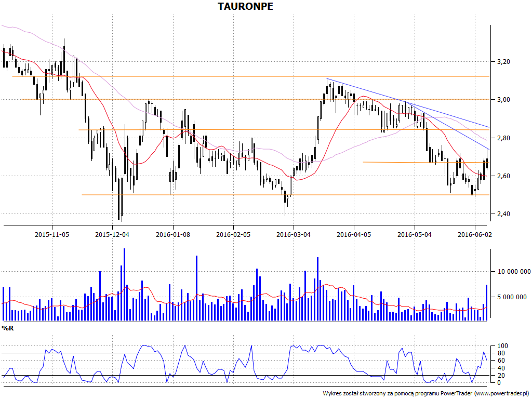The height and width of the screenshot is (399, 532).
Task: Click the 2016-05-04 date label
Action: pyautogui.click(x=414, y=234)
